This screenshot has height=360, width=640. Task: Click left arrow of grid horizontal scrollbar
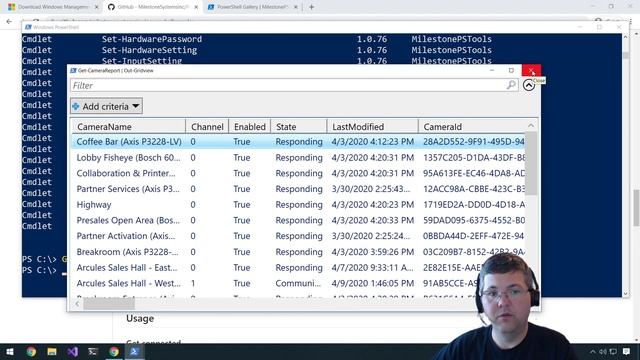[77, 304]
